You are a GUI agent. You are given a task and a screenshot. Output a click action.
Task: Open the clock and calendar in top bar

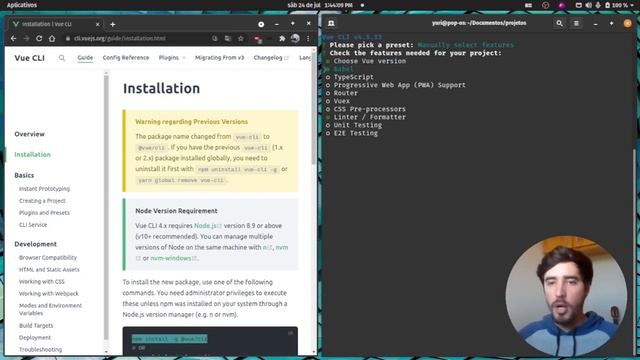pos(320,5)
